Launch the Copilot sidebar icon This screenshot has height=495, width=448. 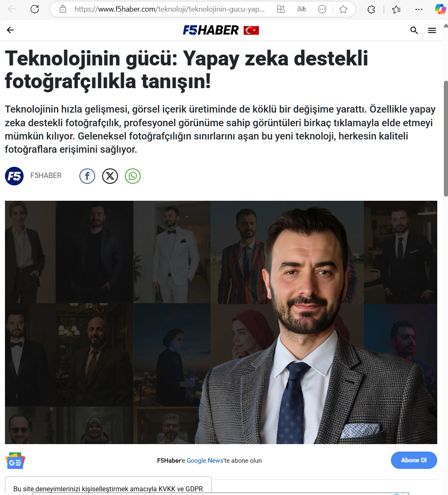pyautogui.click(x=441, y=9)
